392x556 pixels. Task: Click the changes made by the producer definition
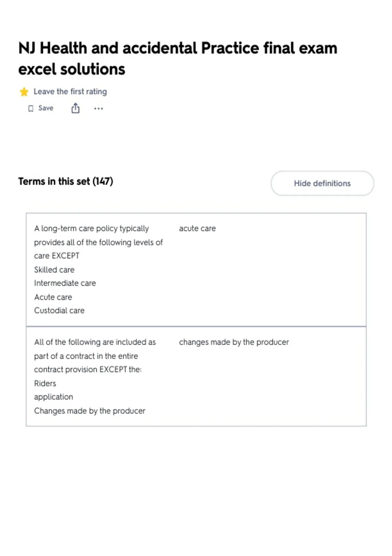coord(234,342)
